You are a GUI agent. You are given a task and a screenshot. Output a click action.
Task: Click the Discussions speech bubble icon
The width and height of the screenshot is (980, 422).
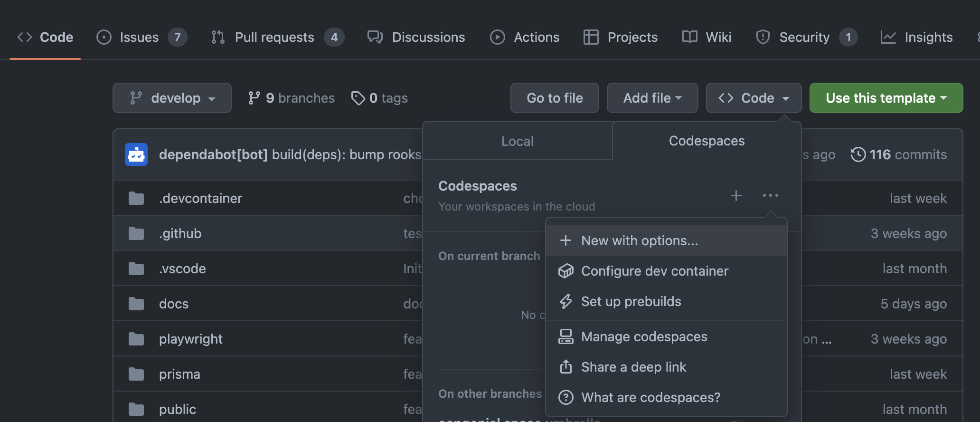pyautogui.click(x=375, y=37)
